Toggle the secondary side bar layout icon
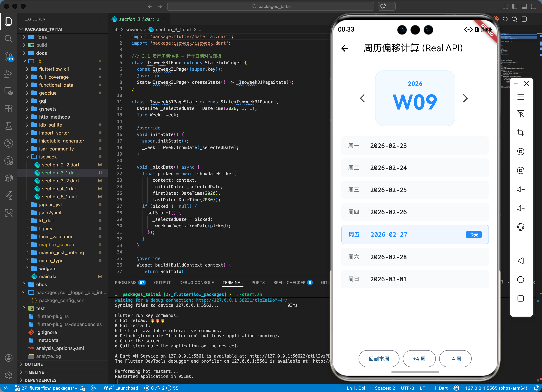Screen dimensions: 542x392 [x=533, y=7]
